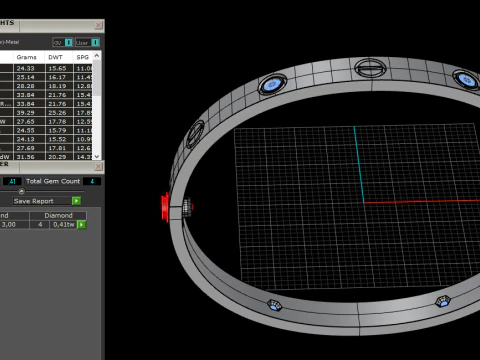Select the screw motif on the bangle's left side
The image size is (480, 360).
195,134
